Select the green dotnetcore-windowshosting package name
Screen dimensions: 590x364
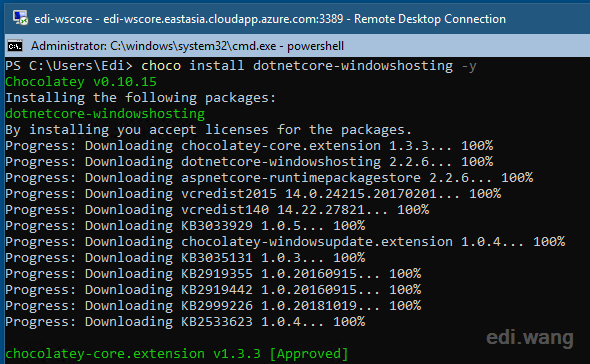coord(105,114)
